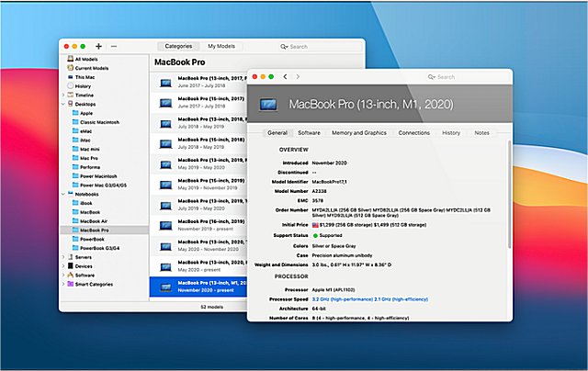Click the minus remove button in toolbar
The width and height of the screenshot is (588, 371).
(114, 46)
